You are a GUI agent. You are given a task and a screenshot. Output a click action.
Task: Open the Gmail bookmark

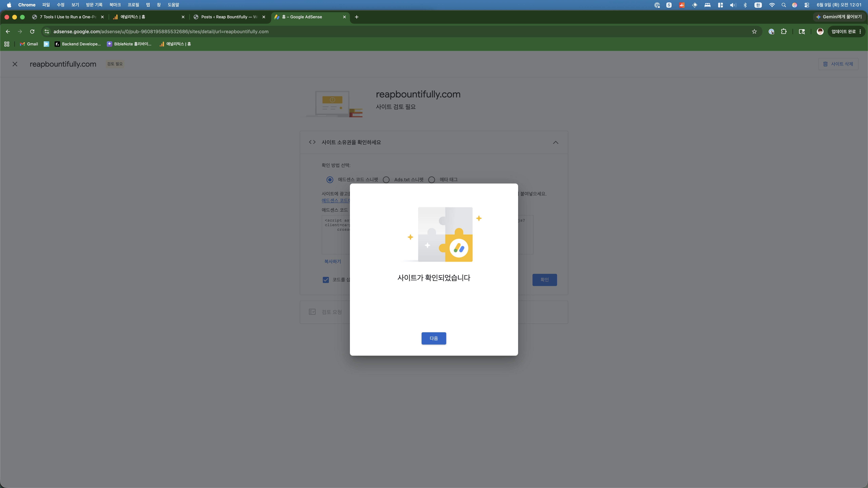click(x=29, y=44)
